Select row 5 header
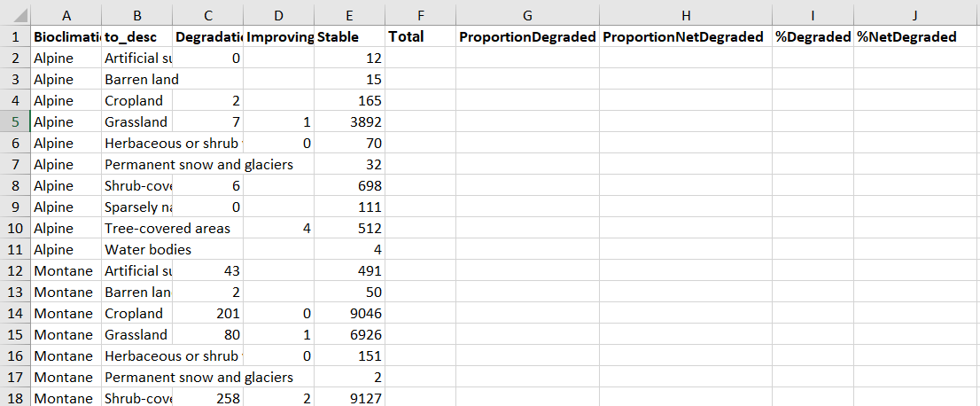Screen dimensions: 980x406 coord(15,121)
